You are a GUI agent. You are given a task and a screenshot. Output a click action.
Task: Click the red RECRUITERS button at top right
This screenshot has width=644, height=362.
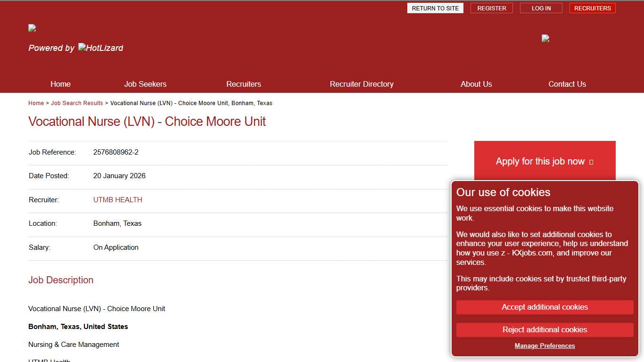pos(592,8)
